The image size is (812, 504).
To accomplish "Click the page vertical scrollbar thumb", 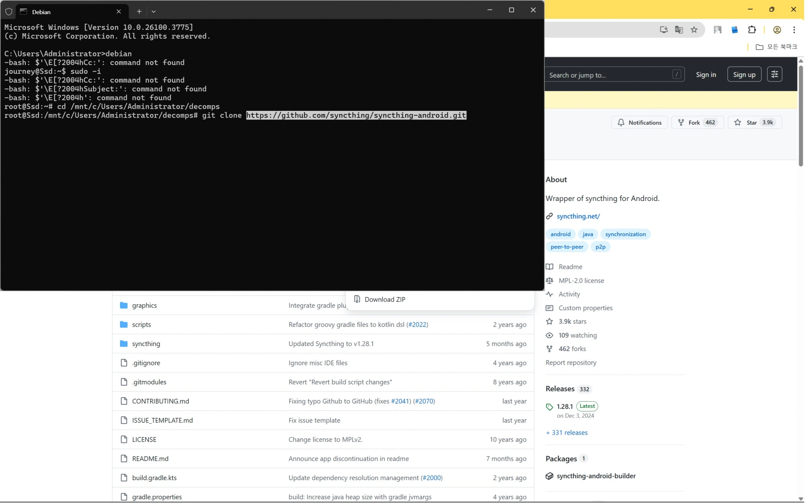I will coord(800,115).
